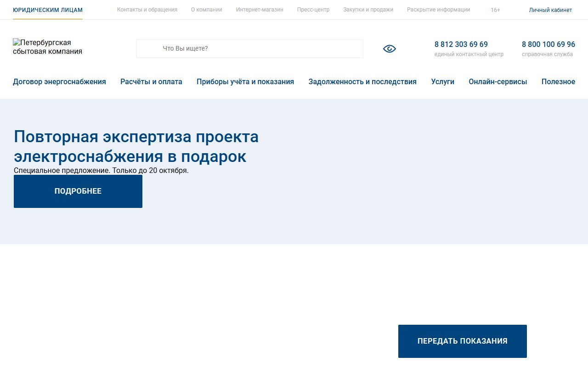This screenshot has width=588, height=368.
Task: Click the 'единый контактный центр' caption
Action: [x=469, y=54]
